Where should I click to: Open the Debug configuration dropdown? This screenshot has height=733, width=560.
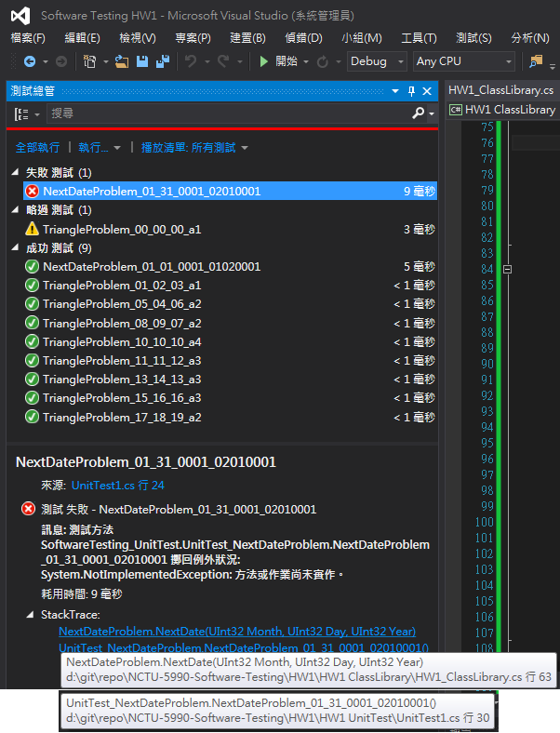click(377, 61)
